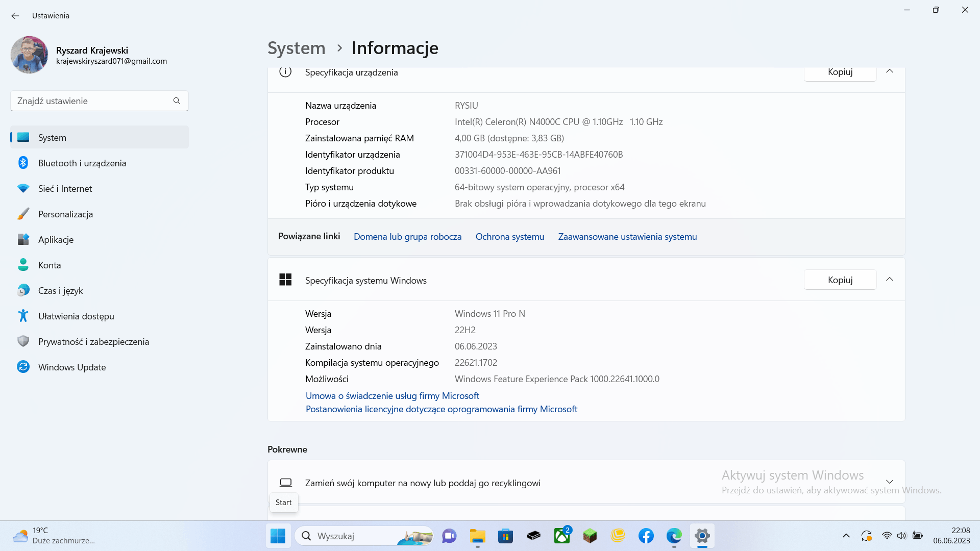The image size is (980, 551).
Task: Focus the Znajdź ustawienie search field
Action: [x=100, y=101]
